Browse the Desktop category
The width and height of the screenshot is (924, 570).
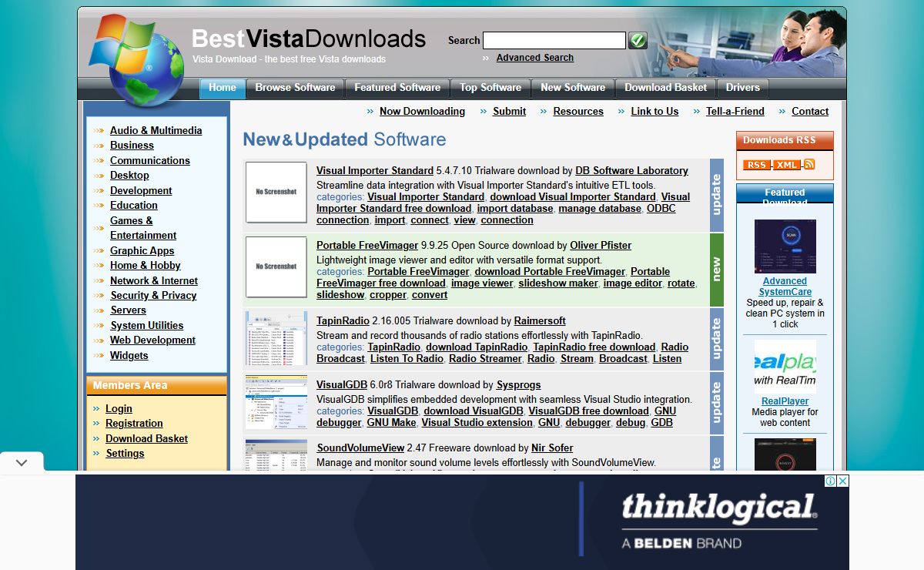(x=129, y=176)
